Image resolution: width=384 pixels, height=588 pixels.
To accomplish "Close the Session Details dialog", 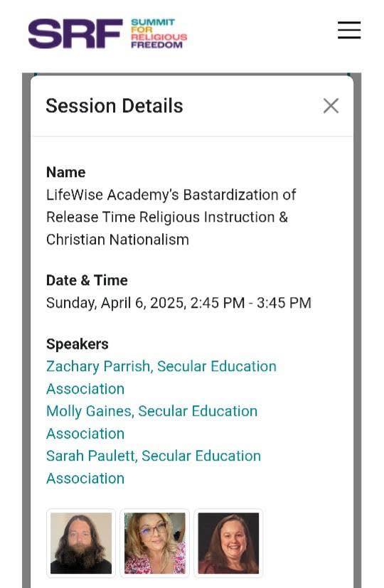I will click(x=331, y=106).
